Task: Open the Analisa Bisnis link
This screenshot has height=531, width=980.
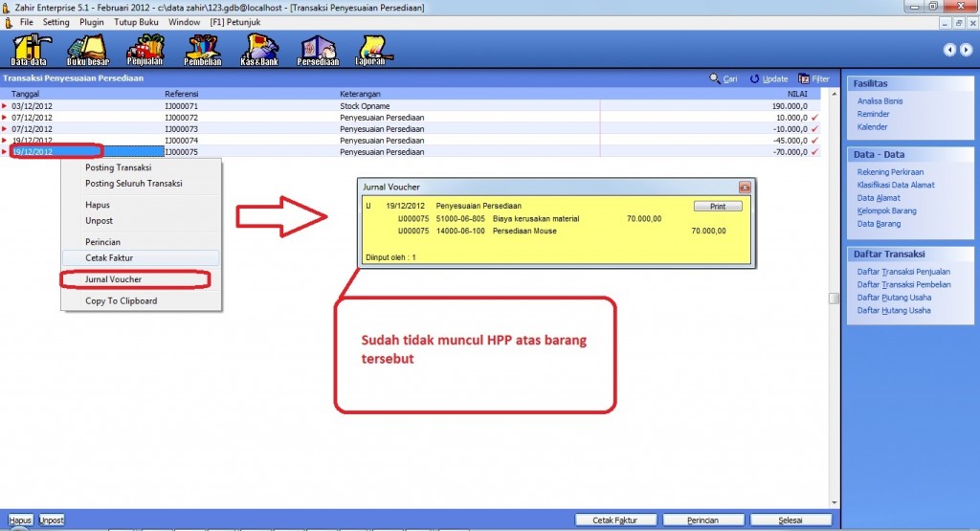Action: tap(880, 100)
